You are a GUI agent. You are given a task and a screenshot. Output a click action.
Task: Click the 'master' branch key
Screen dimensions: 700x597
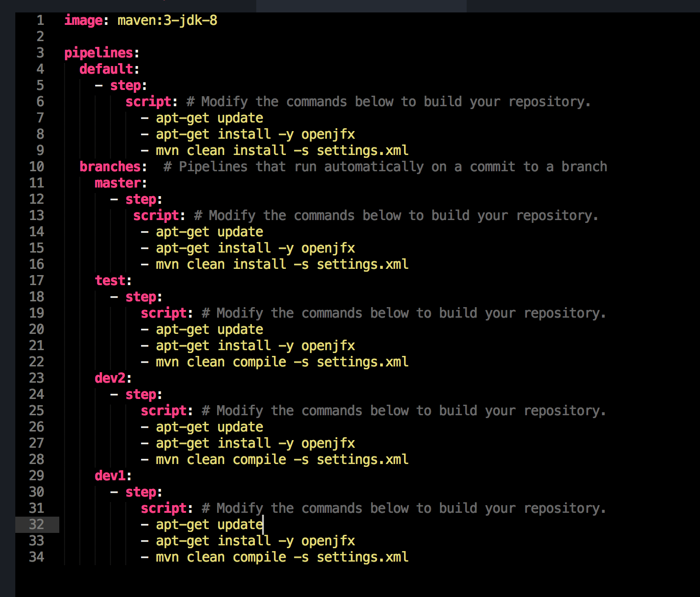pyautogui.click(x=118, y=183)
